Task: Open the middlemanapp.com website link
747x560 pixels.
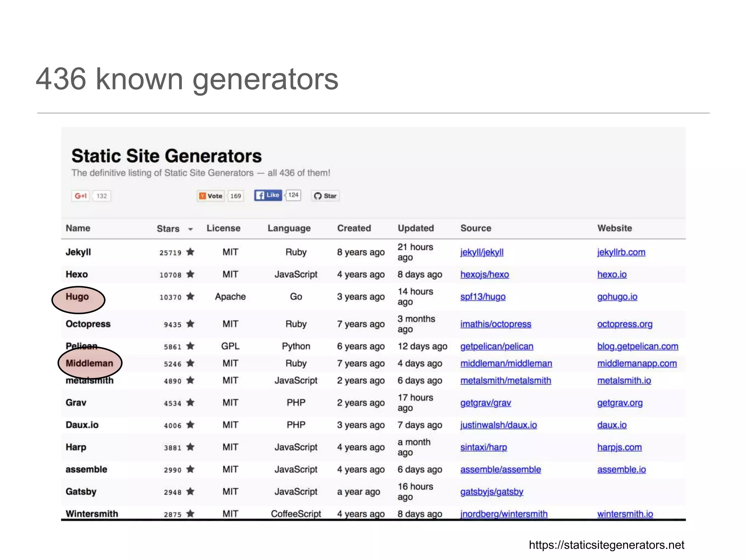Action: pyautogui.click(x=637, y=363)
